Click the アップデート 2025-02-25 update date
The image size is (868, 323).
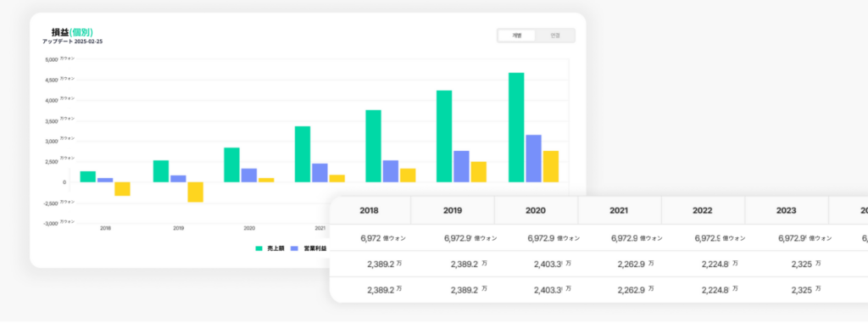(x=73, y=42)
